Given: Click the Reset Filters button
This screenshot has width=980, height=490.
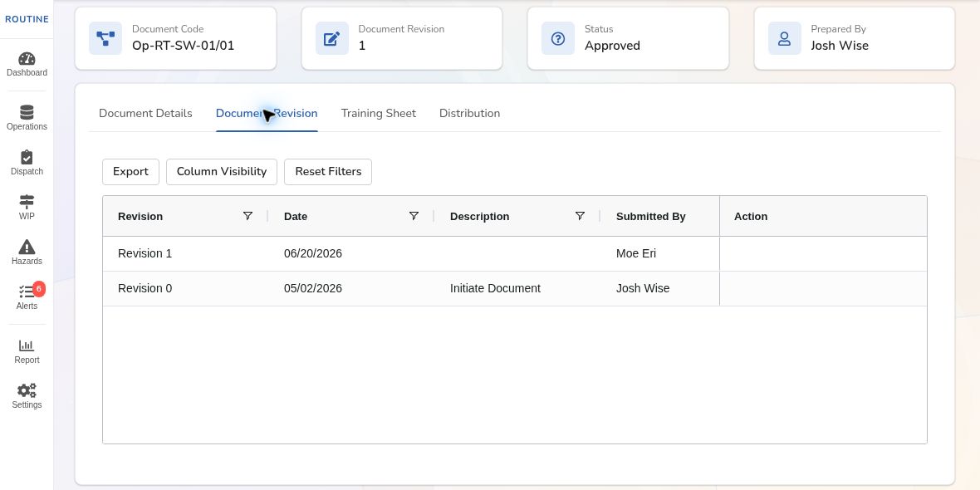Looking at the screenshot, I should 328,172.
